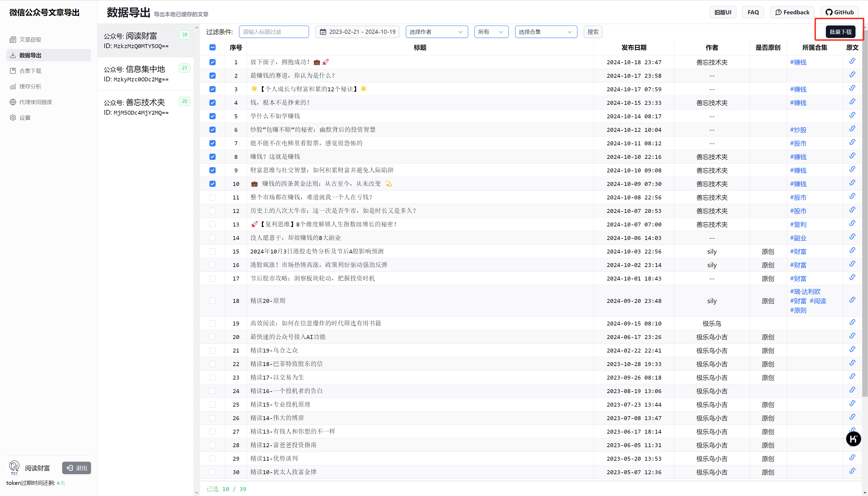Click the 搜索 search button
The image size is (868, 496).
[x=593, y=32]
